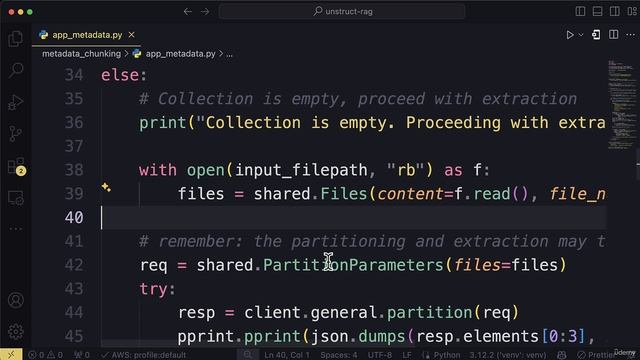Open the Search view in activity bar
The height and width of the screenshot is (360, 640).
16,70
